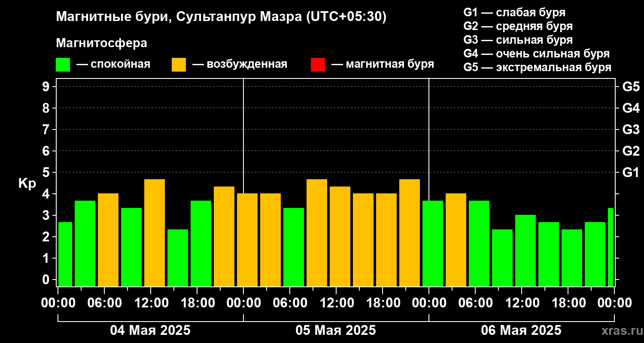Click the green 'спокойная' legend swatch

[x=63, y=65]
